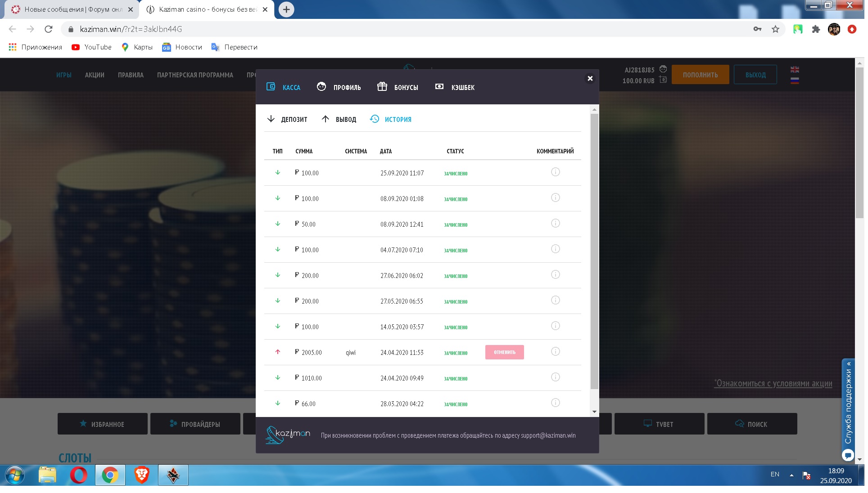
Task: Close the cashier modal dialog
Action: click(590, 79)
